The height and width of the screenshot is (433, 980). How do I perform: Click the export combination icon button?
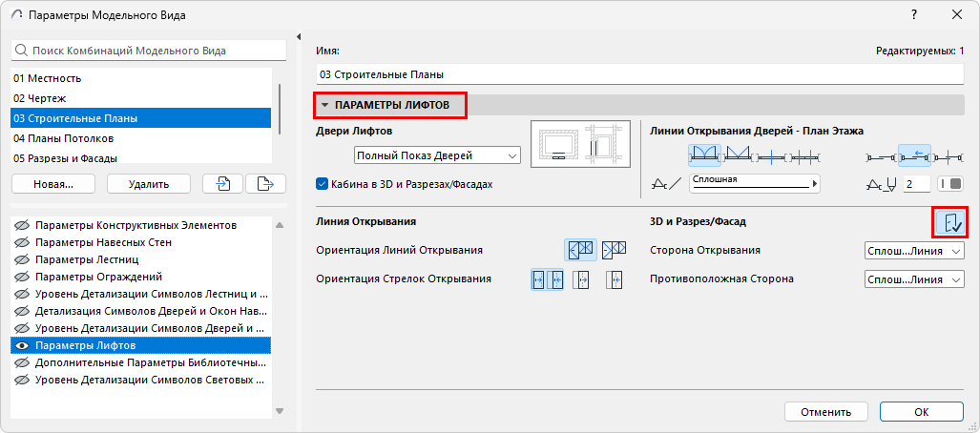[x=265, y=184]
